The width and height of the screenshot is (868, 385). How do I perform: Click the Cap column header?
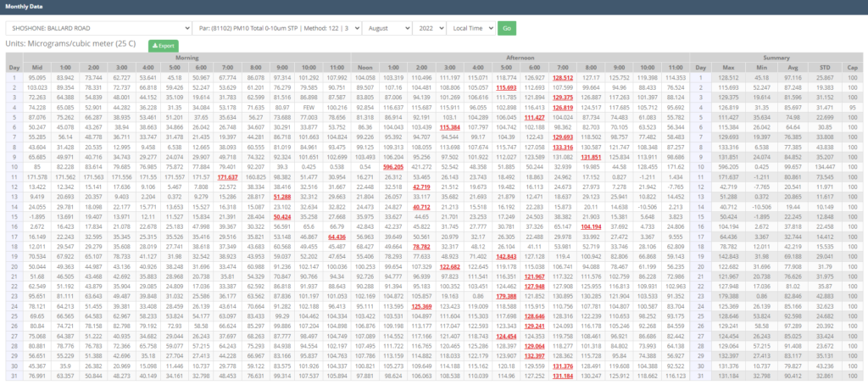coord(854,68)
